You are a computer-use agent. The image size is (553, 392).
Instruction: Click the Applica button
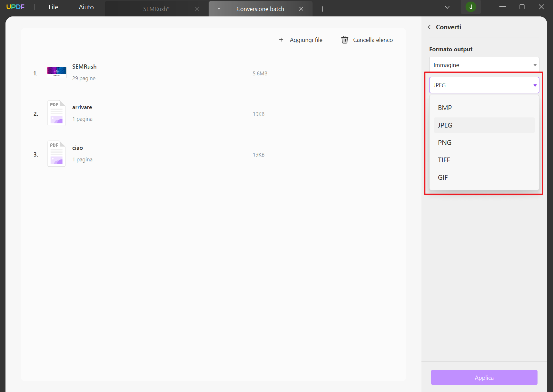(484, 378)
